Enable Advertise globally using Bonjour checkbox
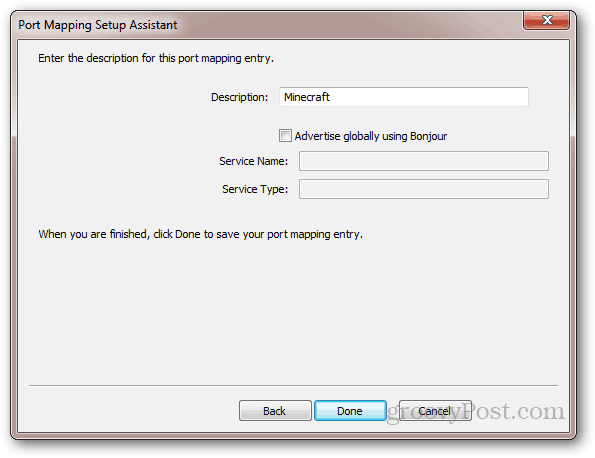The height and width of the screenshot is (458, 595). click(285, 135)
